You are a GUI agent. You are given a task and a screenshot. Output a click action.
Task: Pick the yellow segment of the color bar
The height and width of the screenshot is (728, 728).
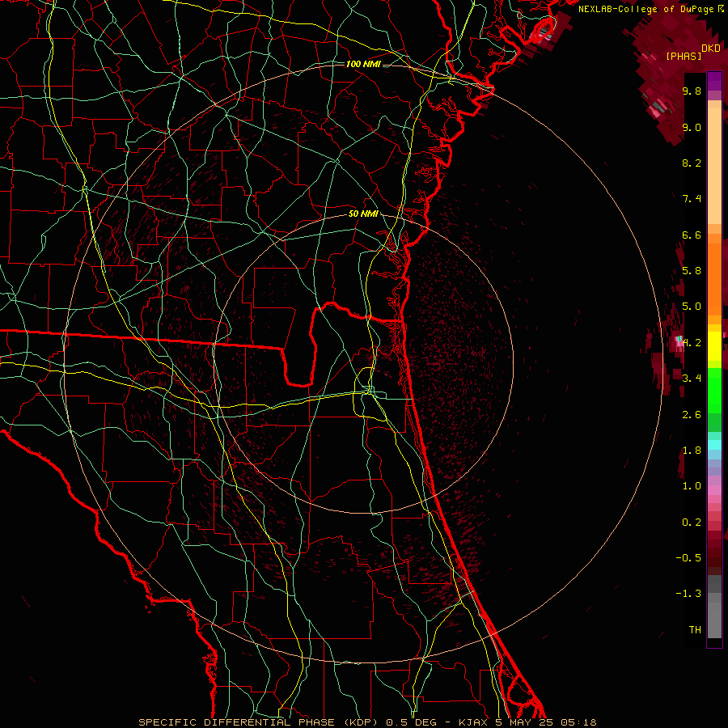tap(714, 346)
